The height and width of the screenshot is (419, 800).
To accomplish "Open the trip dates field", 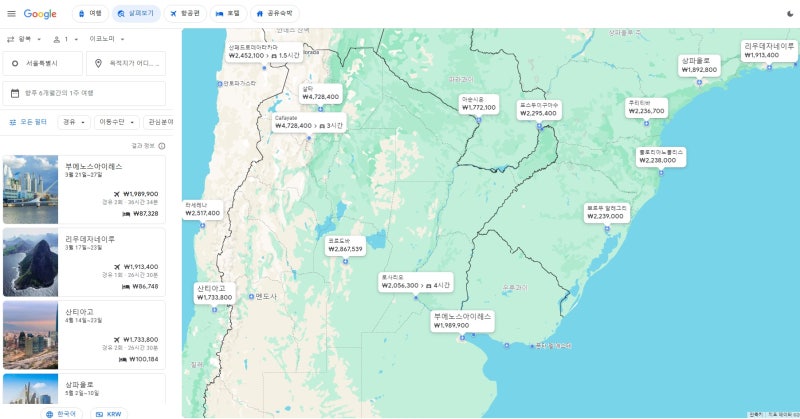I will 84,93.
